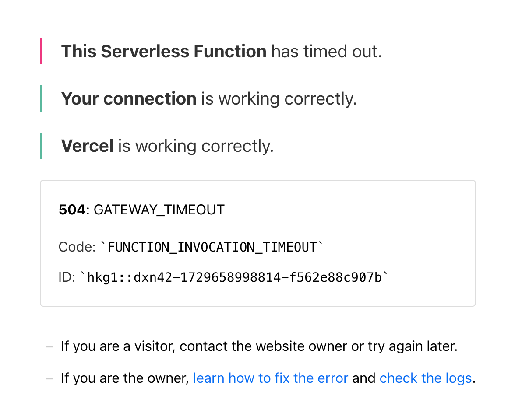Open the 'check the logs' link
The height and width of the screenshot is (420, 522).
coord(426,378)
